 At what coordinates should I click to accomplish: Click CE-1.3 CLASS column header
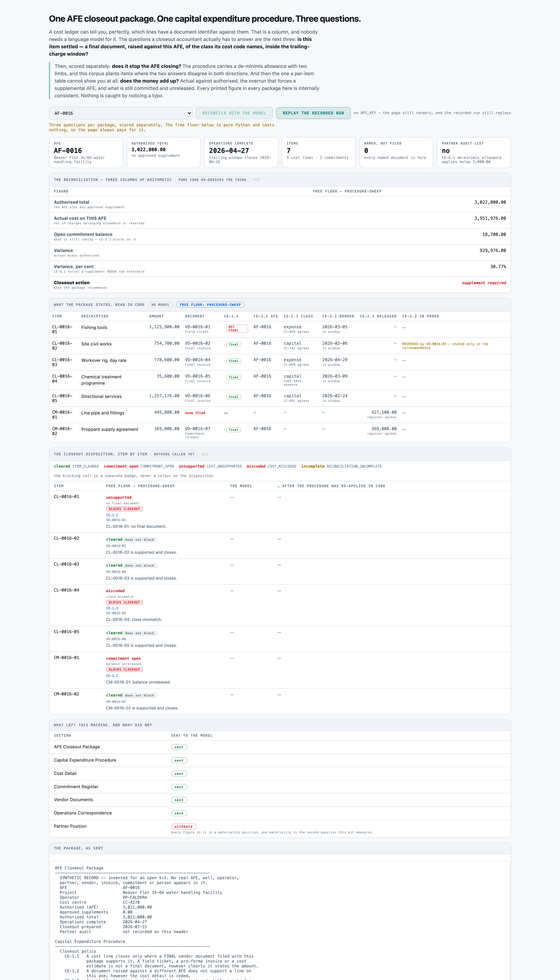coord(298,316)
